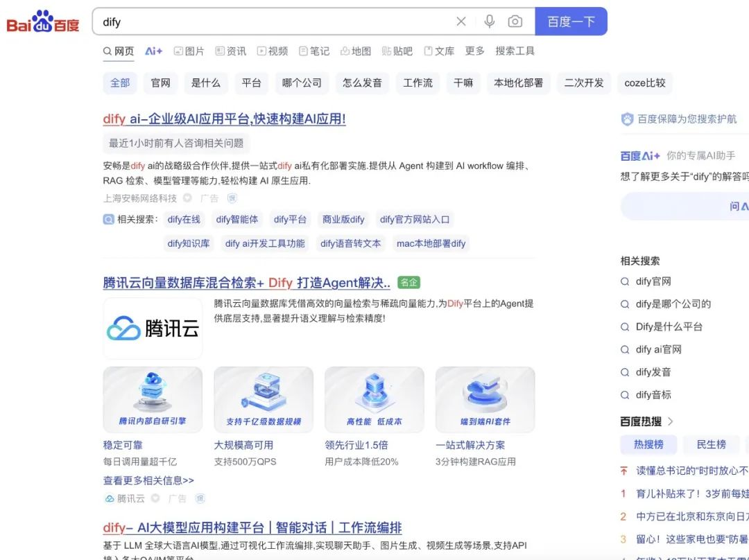Open result dify– AI大模型应用构建平台

coord(252,527)
